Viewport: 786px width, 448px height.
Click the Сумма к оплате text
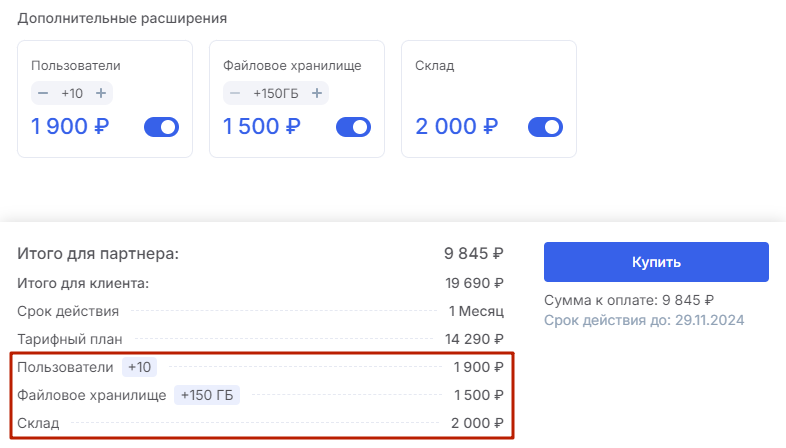629,300
